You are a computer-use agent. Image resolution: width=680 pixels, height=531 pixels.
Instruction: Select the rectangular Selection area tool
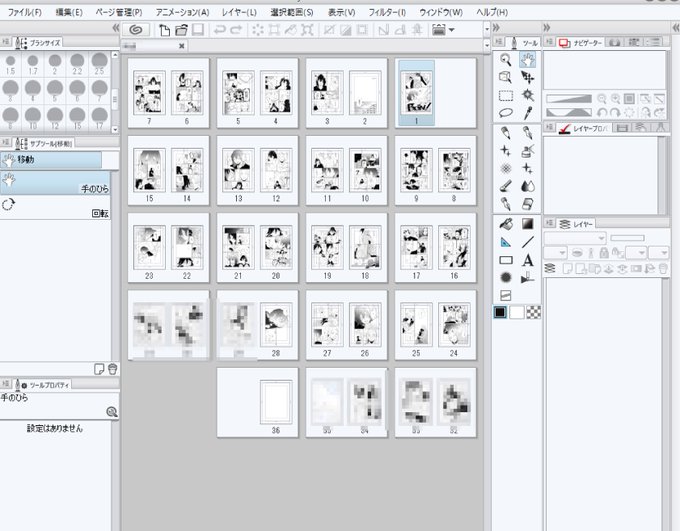506,95
